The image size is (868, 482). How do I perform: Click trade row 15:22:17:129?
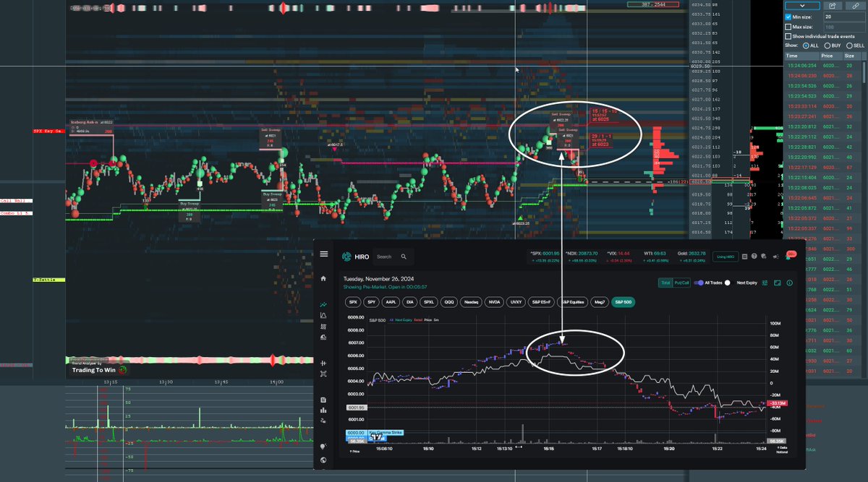point(823,167)
